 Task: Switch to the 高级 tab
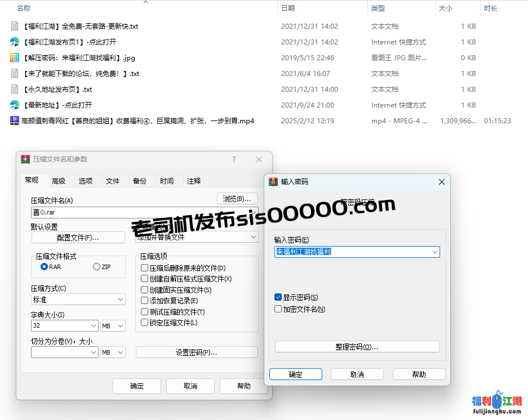click(59, 181)
